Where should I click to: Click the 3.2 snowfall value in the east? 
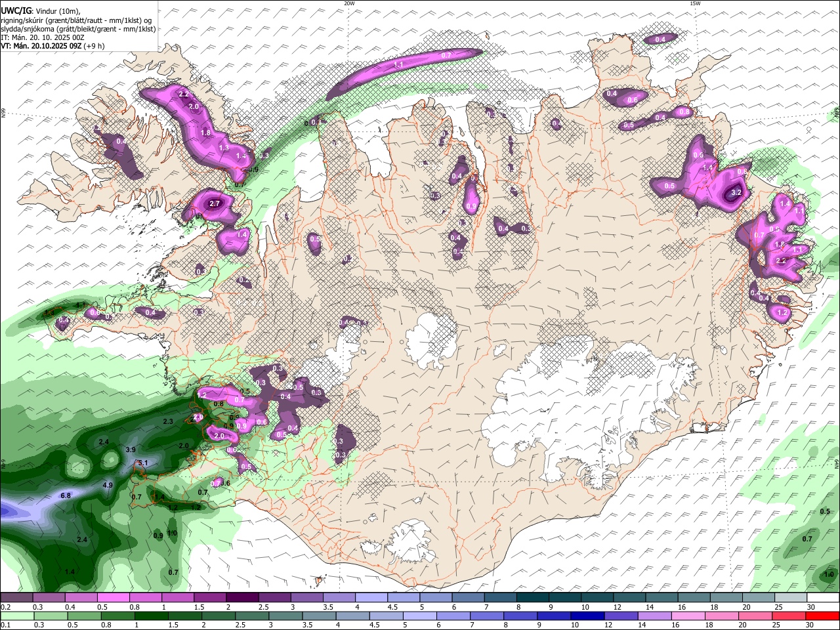(736, 192)
